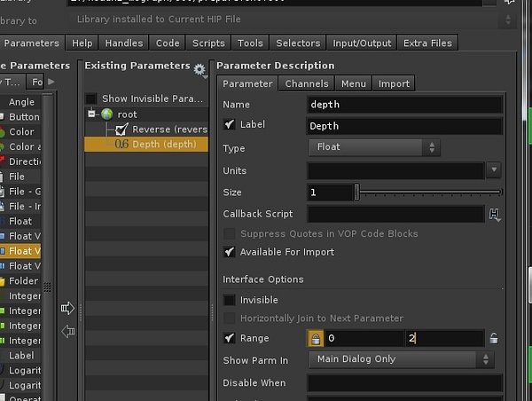This screenshot has width=532, height=401.
Task: Select the Direction parameter type
Action: 20,161
